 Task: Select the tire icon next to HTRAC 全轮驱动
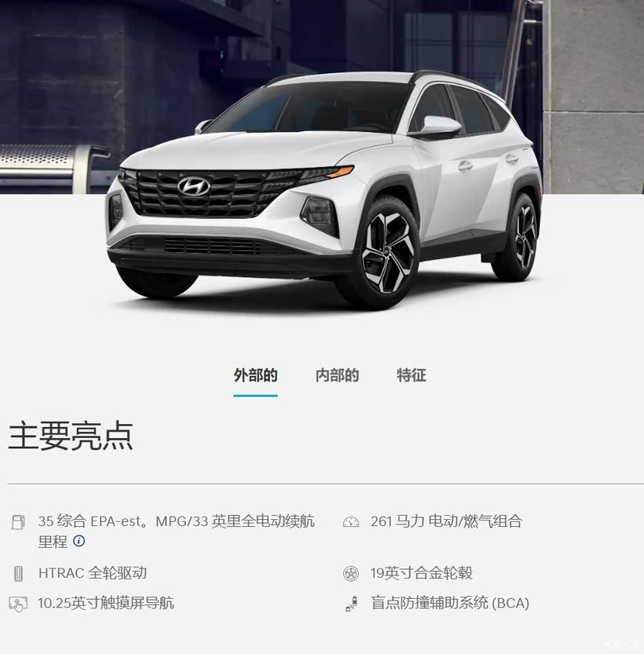click(18, 574)
